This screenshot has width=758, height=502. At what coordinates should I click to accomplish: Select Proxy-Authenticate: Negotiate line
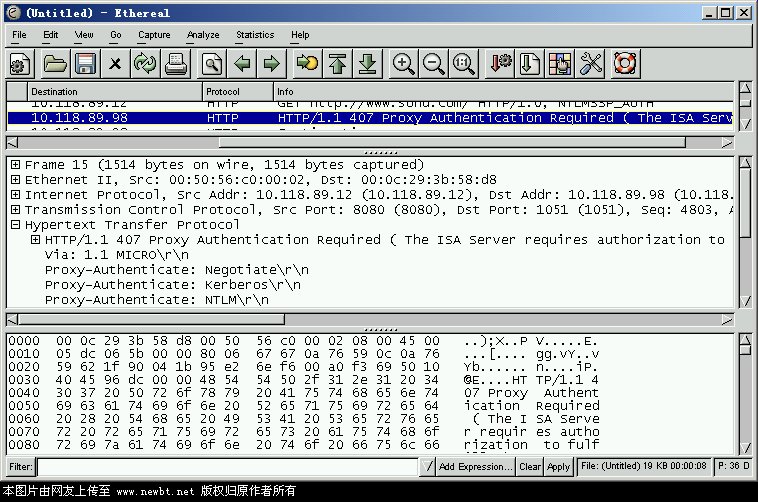176,269
